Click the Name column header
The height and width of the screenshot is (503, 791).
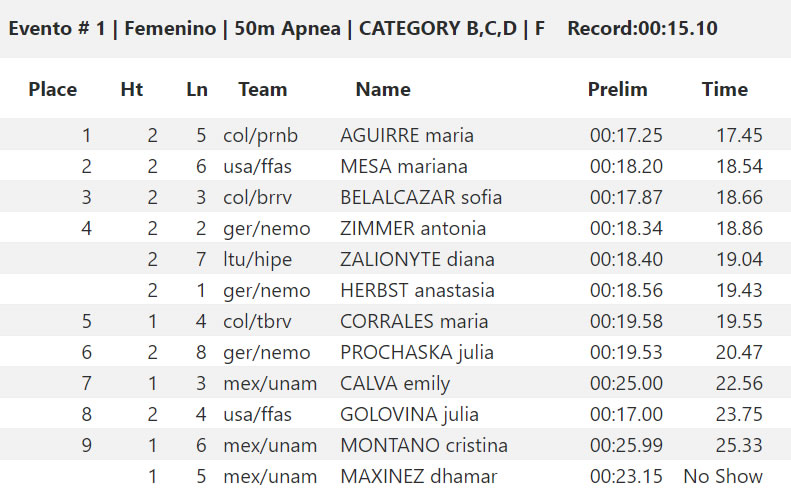tap(383, 89)
